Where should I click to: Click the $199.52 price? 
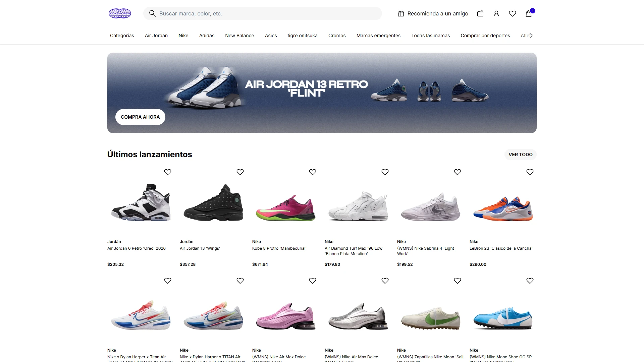(x=405, y=264)
